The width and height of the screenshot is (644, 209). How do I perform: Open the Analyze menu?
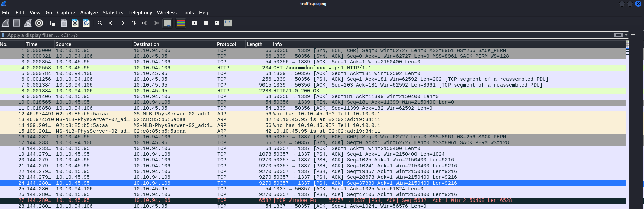[x=89, y=13]
